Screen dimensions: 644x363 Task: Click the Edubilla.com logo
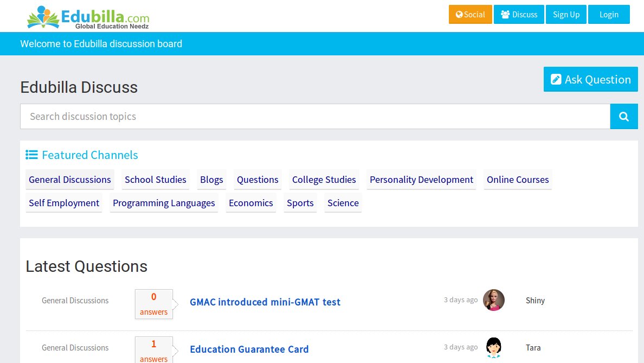pos(88,17)
